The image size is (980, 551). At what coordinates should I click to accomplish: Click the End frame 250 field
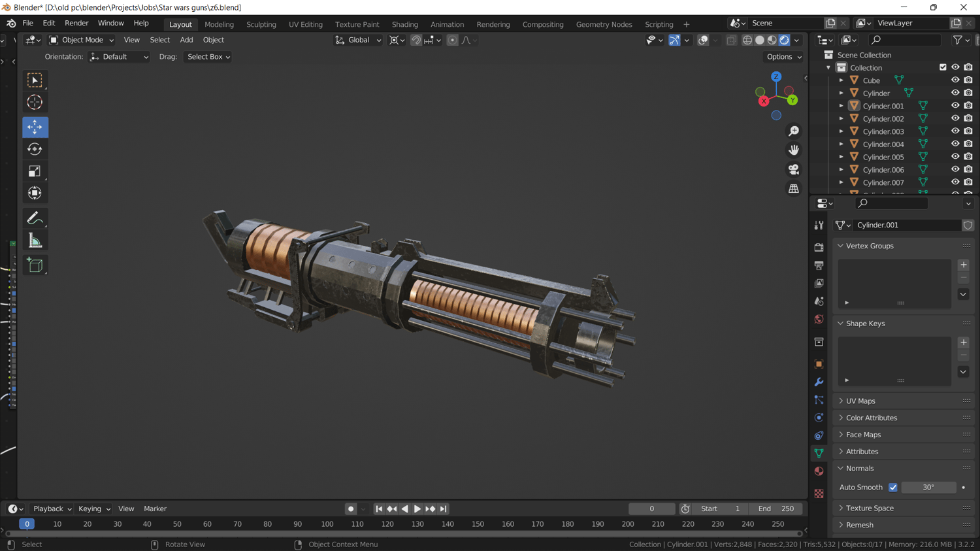[776, 509]
